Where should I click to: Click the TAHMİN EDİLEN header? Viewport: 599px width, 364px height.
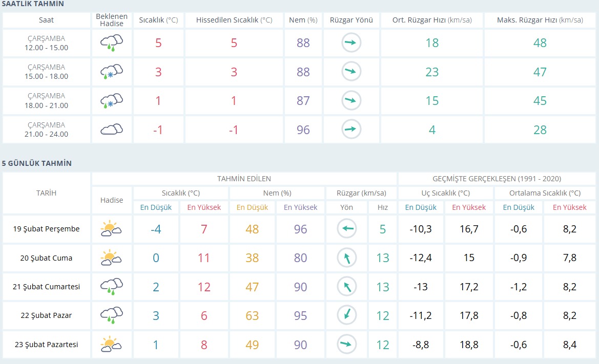click(x=244, y=179)
